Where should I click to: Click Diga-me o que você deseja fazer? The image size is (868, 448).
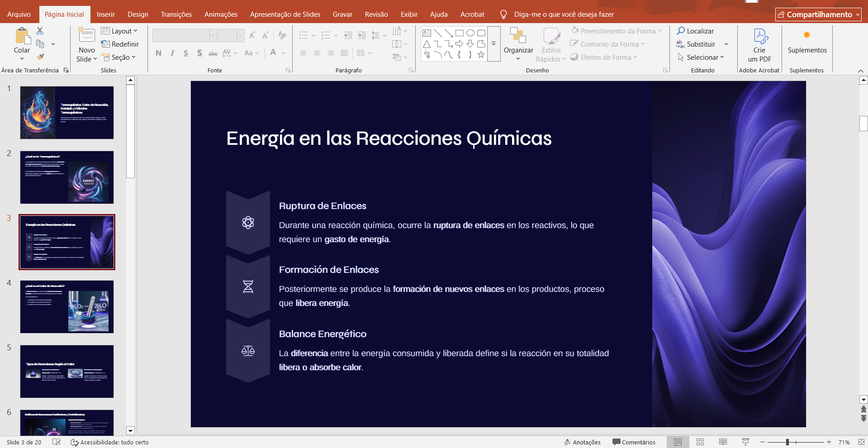click(564, 14)
